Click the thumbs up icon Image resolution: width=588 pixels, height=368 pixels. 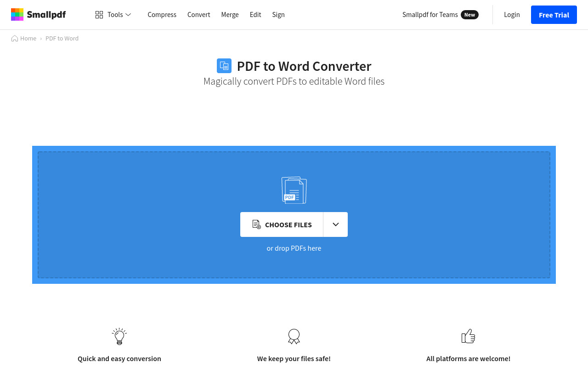(x=468, y=336)
